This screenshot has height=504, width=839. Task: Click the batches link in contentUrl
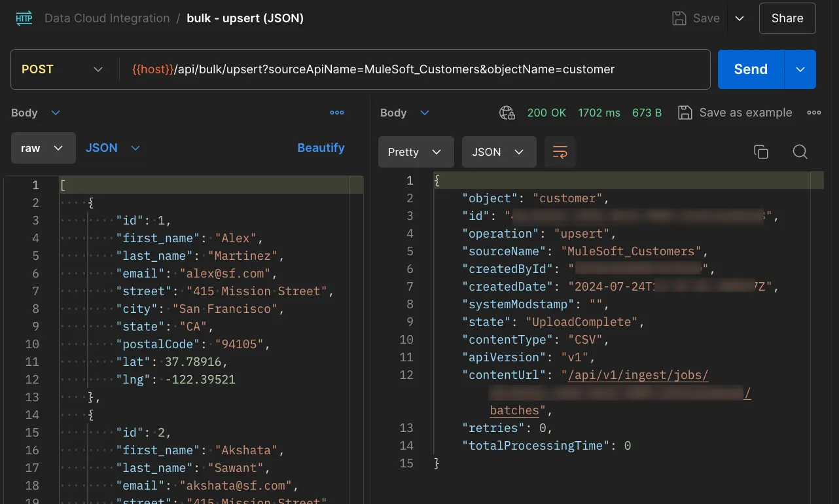[x=514, y=410]
